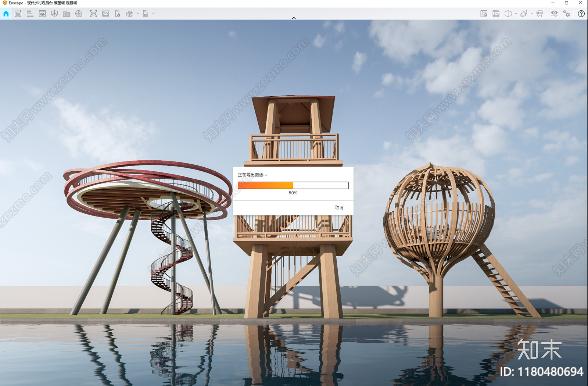The height and width of the screenshot is (386, 588).
Task: Click the Home toolbar icon
Action: click(x=6, y=14)
